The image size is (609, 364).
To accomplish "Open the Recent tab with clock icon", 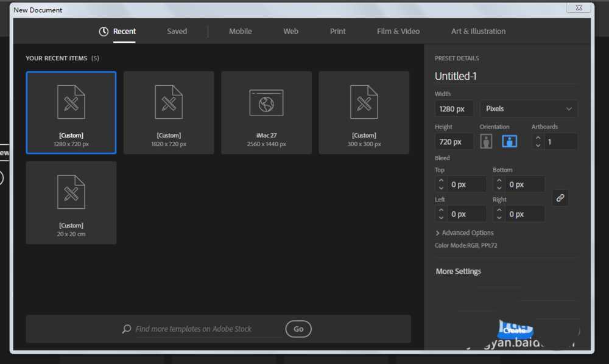I will 118,32.
